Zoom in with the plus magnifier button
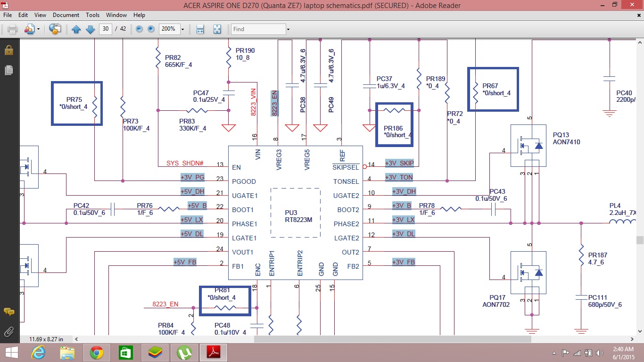 (151, 29)
